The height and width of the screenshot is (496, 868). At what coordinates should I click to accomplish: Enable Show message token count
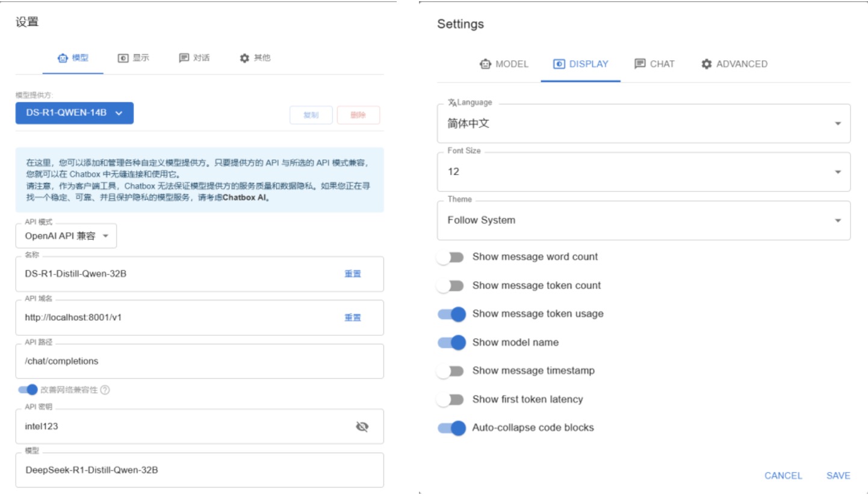tap(451, 286)
